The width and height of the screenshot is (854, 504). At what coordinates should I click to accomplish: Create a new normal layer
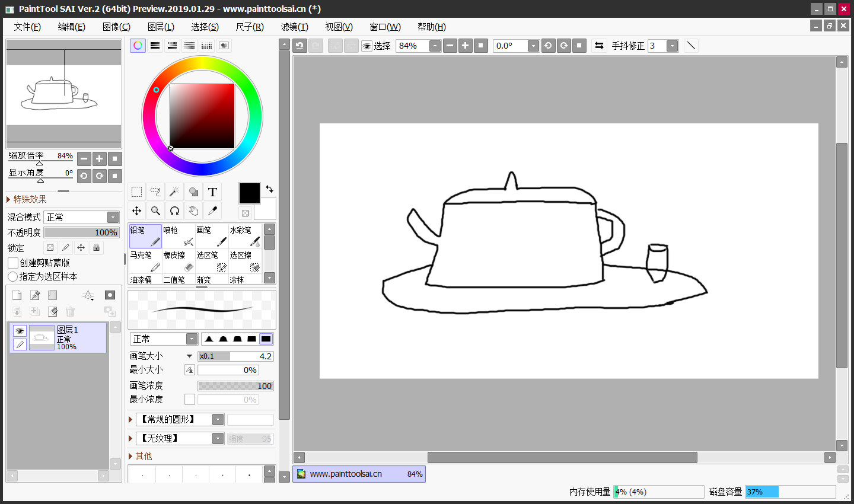pos(17,295)
